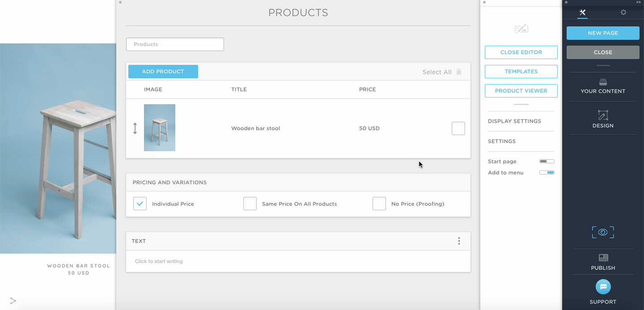The image size is (644, 310).
Task: Click Select All link
Action: [x=437, y=72]
